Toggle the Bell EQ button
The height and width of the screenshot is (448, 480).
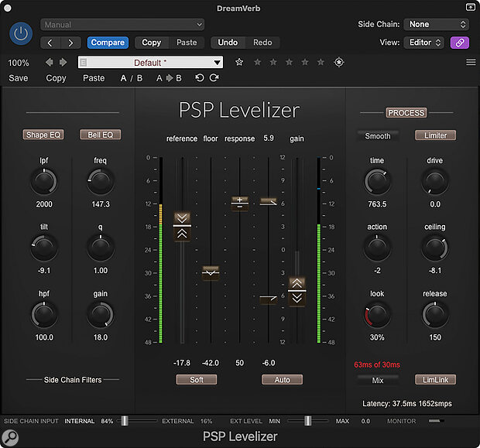click(x=101, y=135)
